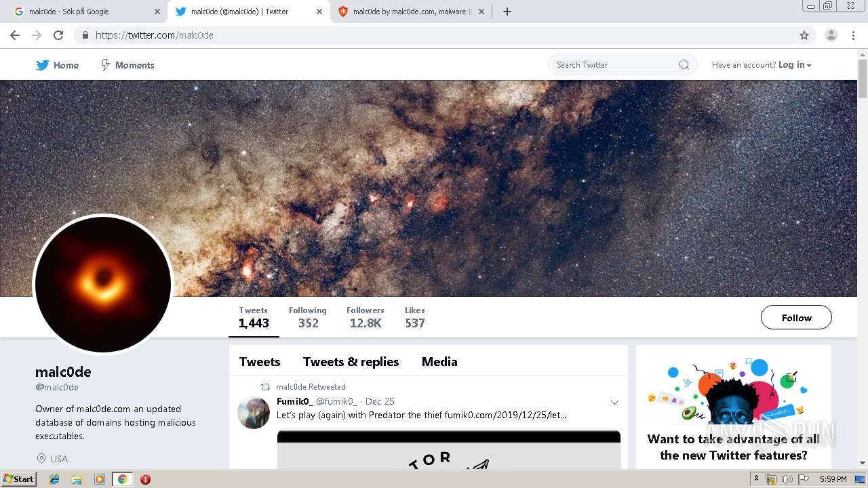Open Fumik0_'s avatar in the tweet
This screenshot has height=488, width=868.
coord(254,413)
